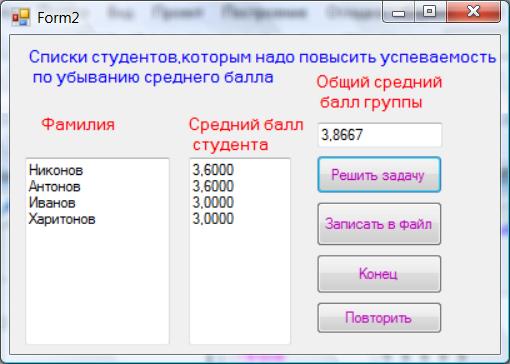Click the 'Записать в файл' button

tap(379, 224)
